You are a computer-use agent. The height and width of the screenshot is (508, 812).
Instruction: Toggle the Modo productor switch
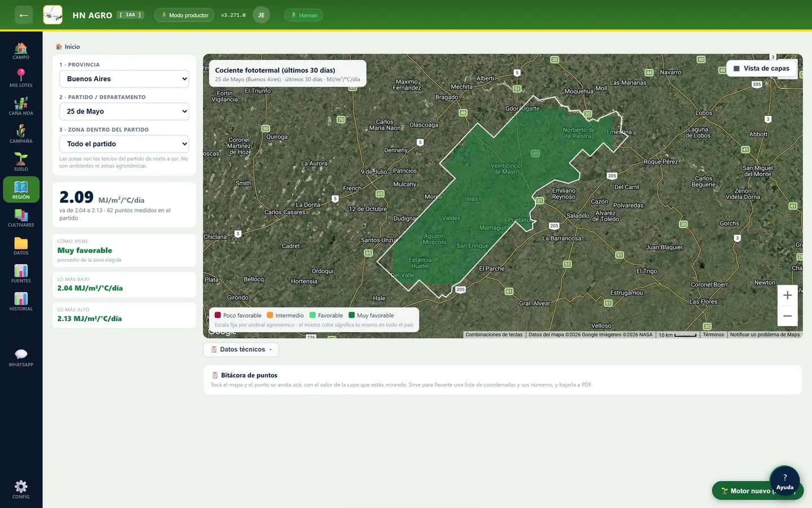184,15
